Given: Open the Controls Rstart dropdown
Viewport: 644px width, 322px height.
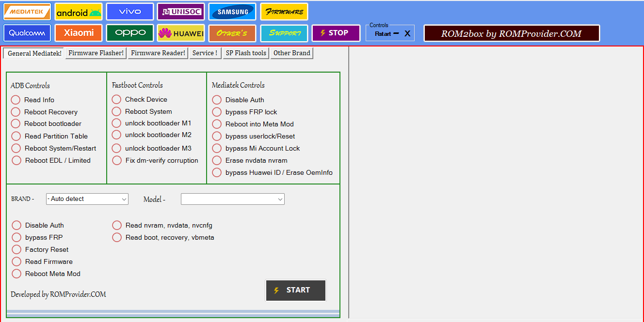Looking at the screenshot, I should point(383,33).
